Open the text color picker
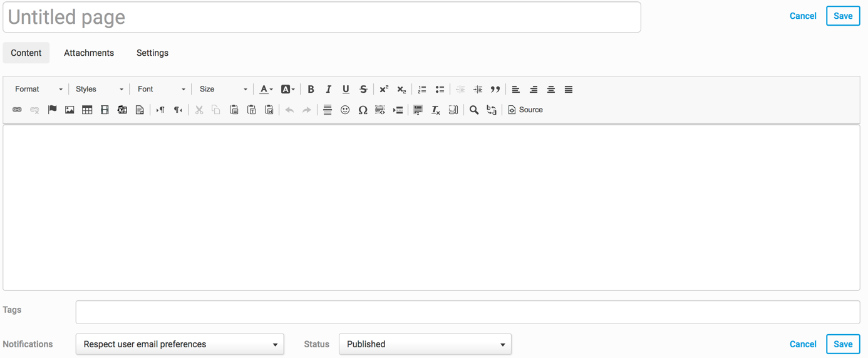 (266, 90)
